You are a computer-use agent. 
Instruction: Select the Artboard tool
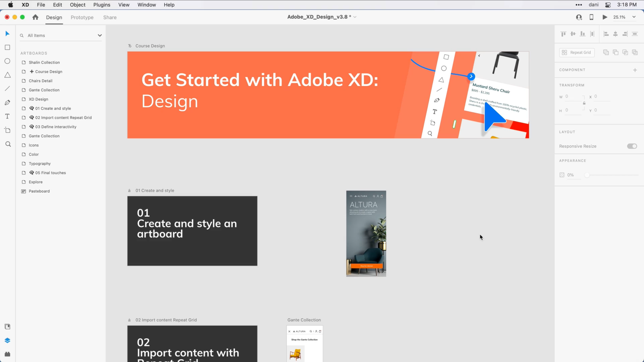pyautogui.click(x=7, y=130)
